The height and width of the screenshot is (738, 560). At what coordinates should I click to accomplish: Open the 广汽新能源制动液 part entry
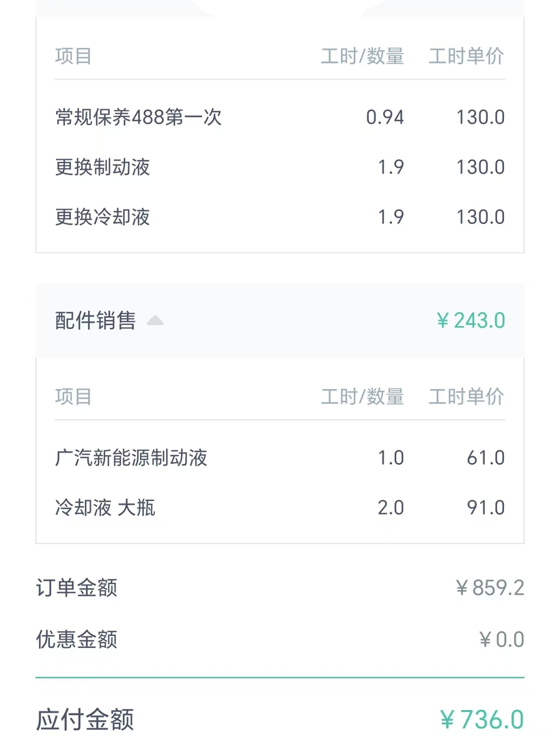pos(131,457)
